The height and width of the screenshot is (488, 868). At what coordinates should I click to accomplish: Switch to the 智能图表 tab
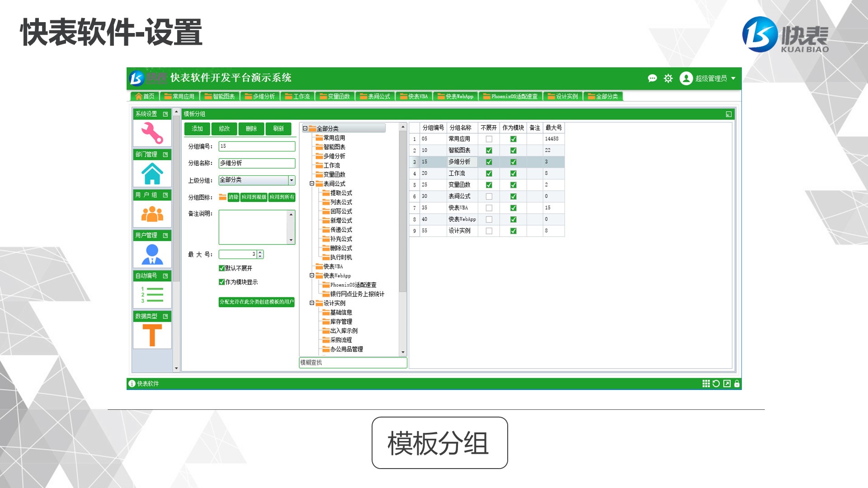[x=219, y=96]
